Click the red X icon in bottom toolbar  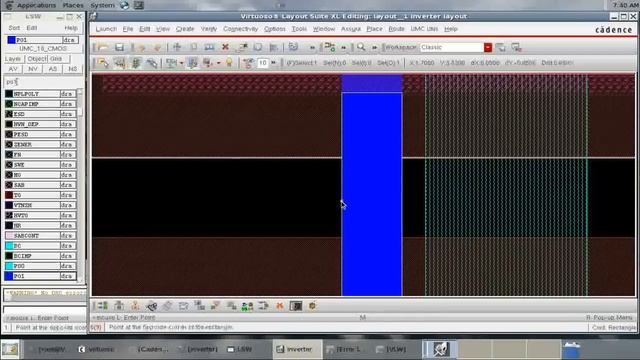[280, 305]
